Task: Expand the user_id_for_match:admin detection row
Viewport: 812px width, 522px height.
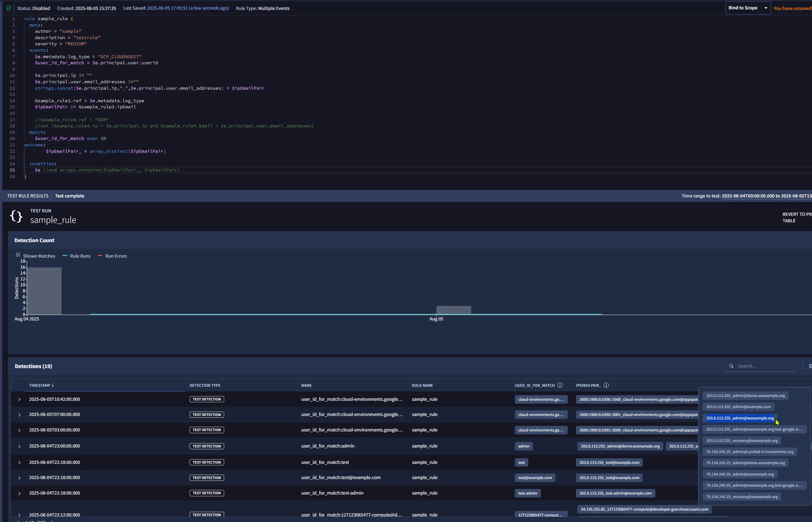Action: tap(19, 446)
